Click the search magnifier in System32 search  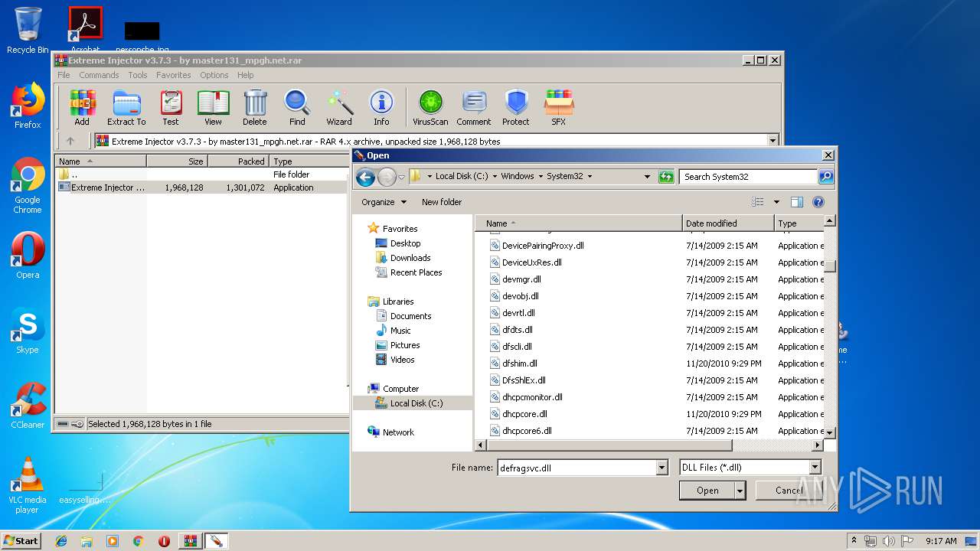click(826, 176)
